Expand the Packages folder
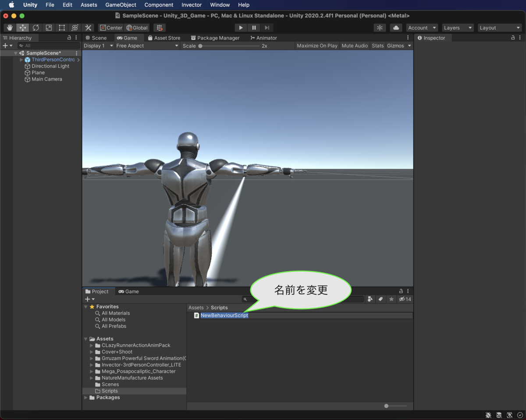The image size is (526, 420). pos(85,398)
